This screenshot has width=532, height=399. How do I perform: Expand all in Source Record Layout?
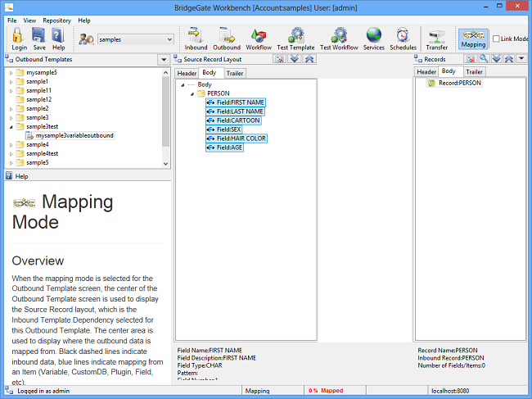295,59
